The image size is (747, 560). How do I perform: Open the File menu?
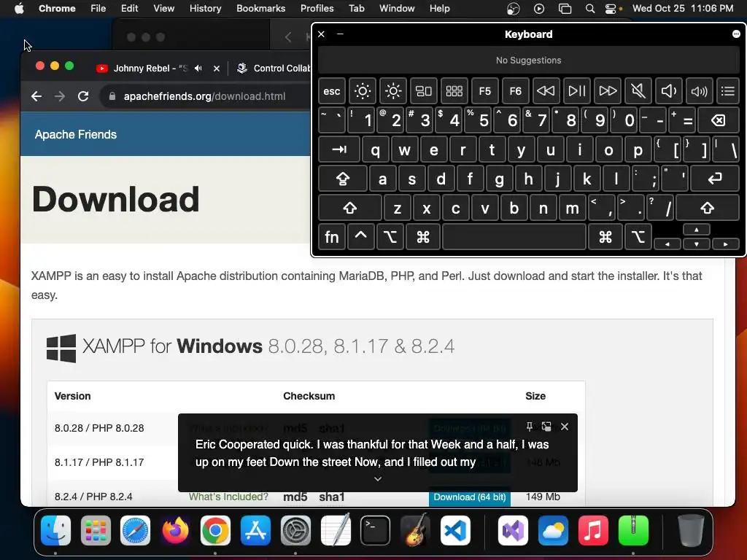point(98,8)
